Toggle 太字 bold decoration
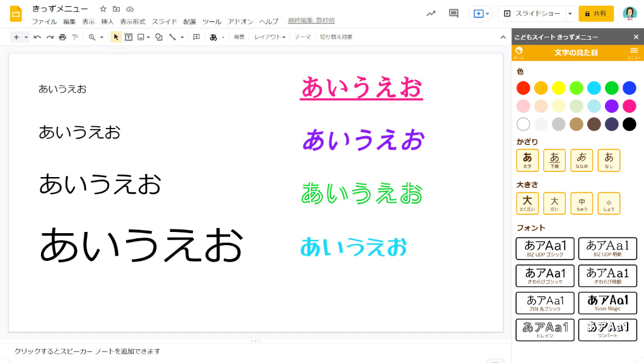This screenshot has height=363, width=644. click(527, 160)
